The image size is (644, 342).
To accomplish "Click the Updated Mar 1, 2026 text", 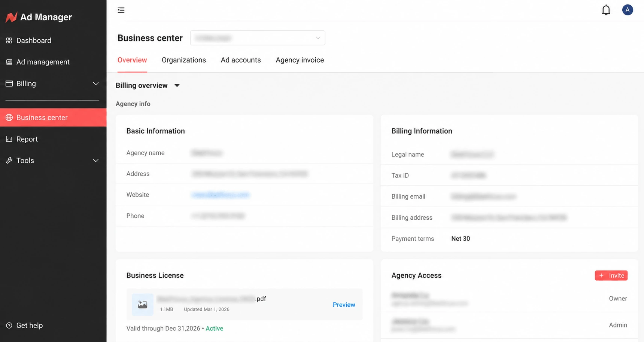I will 207,309.
